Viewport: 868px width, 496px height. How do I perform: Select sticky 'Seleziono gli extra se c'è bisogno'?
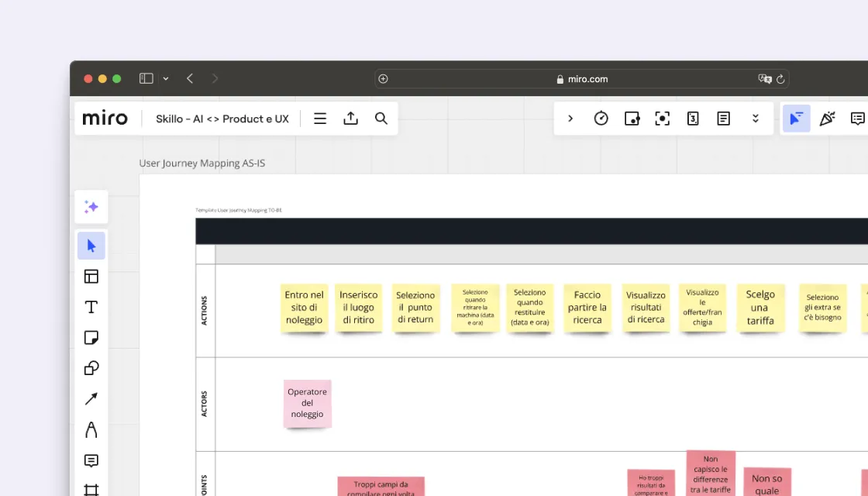click(x=822, y=308)
